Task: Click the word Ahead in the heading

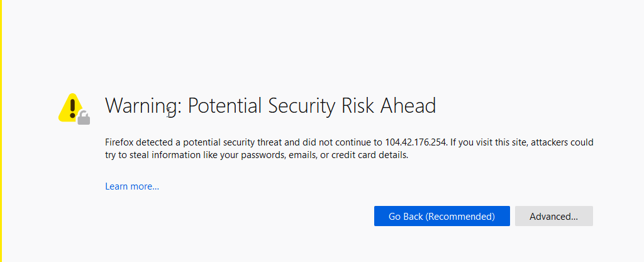Action: [x=408, y=105]
